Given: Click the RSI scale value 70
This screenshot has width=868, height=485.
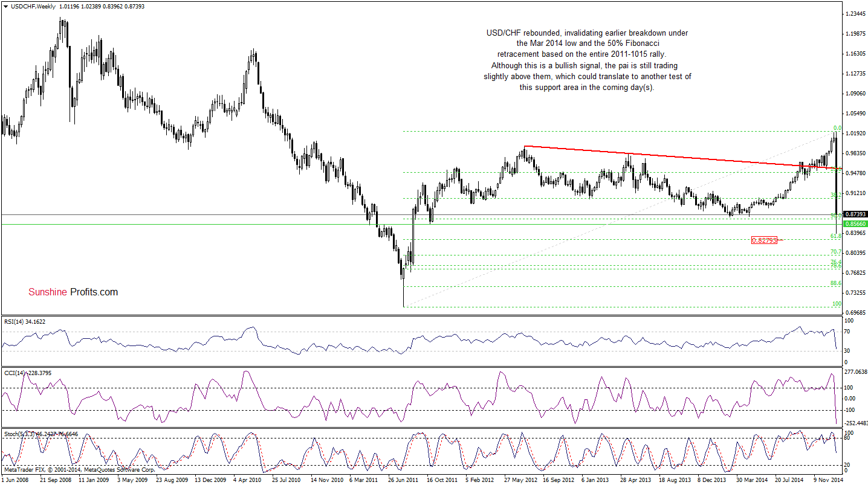Looking at the screenshot, I should click(x=848, y=332).
